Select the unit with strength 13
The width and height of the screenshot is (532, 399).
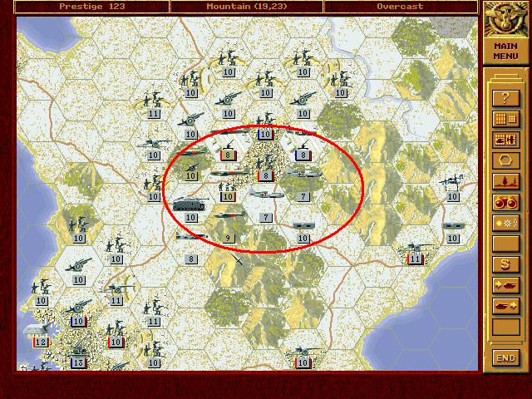click(x=78, y=353)
